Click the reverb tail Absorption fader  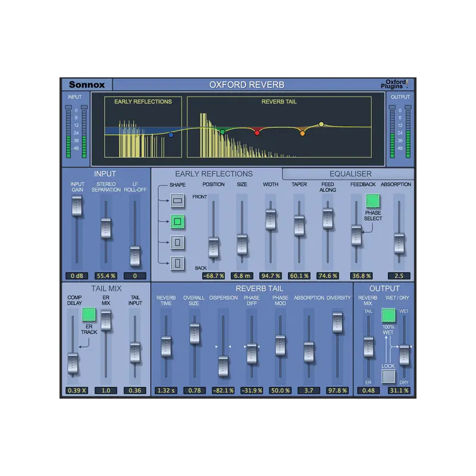click(309, 352)
